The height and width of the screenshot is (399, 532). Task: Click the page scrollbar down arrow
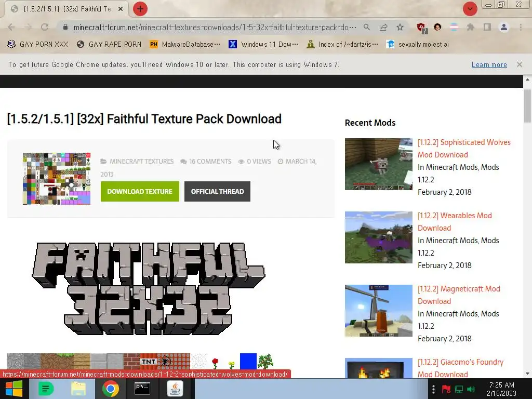pos(527,374)
